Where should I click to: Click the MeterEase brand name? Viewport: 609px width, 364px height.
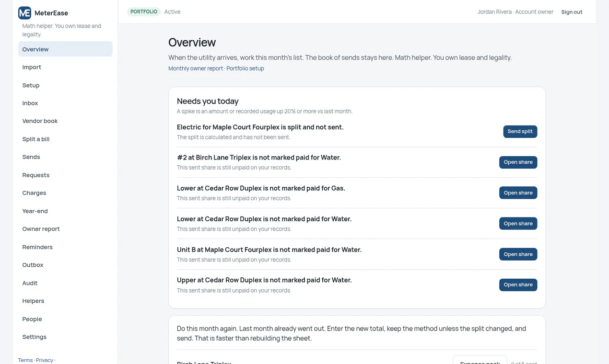[x=51, y=13]
